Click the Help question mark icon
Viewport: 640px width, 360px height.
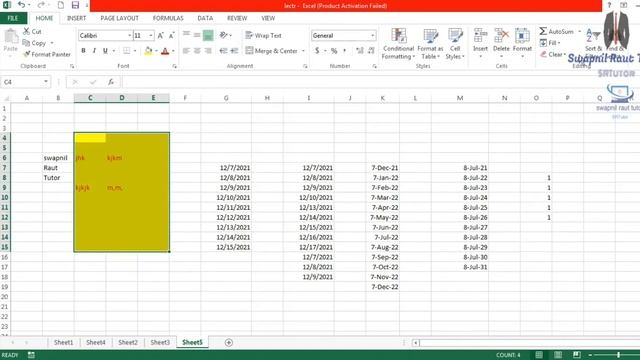click(609, 5)
